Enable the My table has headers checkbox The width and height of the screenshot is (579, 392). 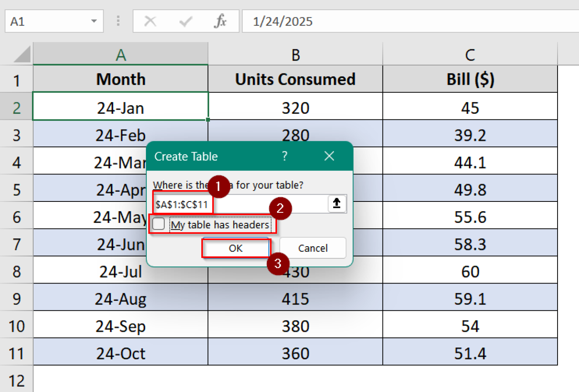tap(159, 224)
